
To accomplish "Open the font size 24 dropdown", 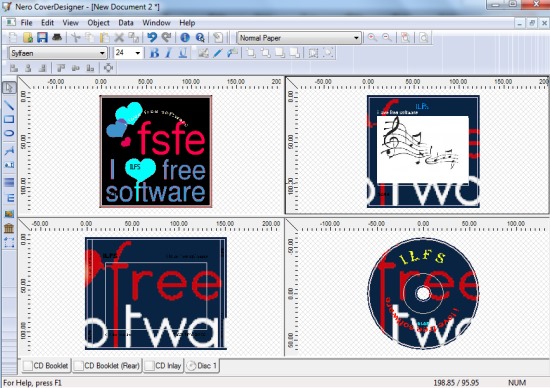I will tap(128, 53).
